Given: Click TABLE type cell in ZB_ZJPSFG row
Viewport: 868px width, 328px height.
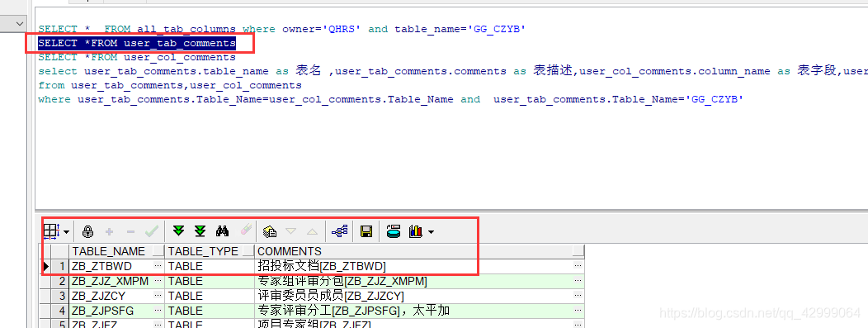Looking at the screenshot, I should click(x=210, y=311).
